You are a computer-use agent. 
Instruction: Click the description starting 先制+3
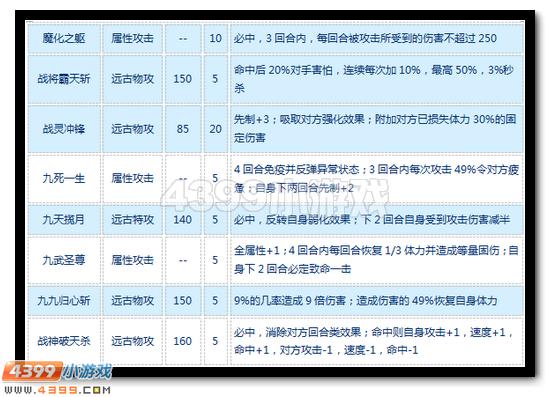coord(375,128)
